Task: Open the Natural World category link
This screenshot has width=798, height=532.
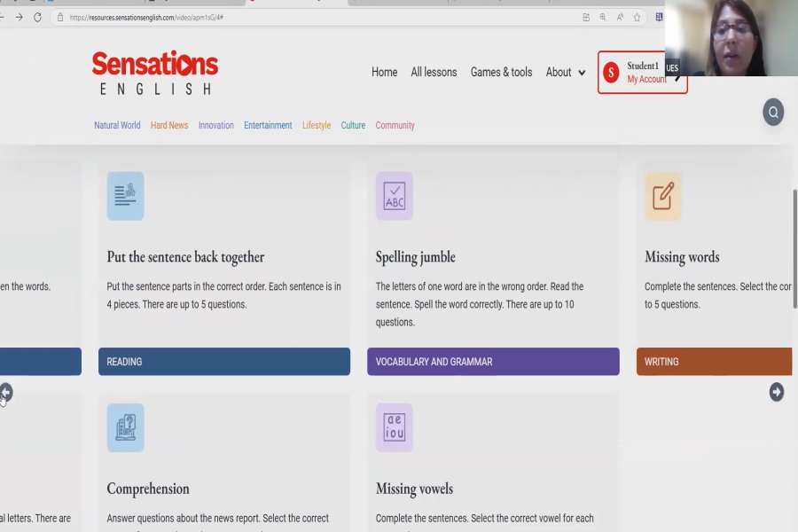Action: tap(117, 125)
